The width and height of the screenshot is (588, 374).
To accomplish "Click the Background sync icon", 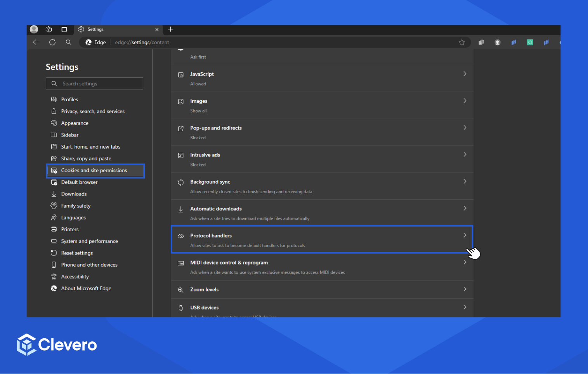I will click(181, 182).
